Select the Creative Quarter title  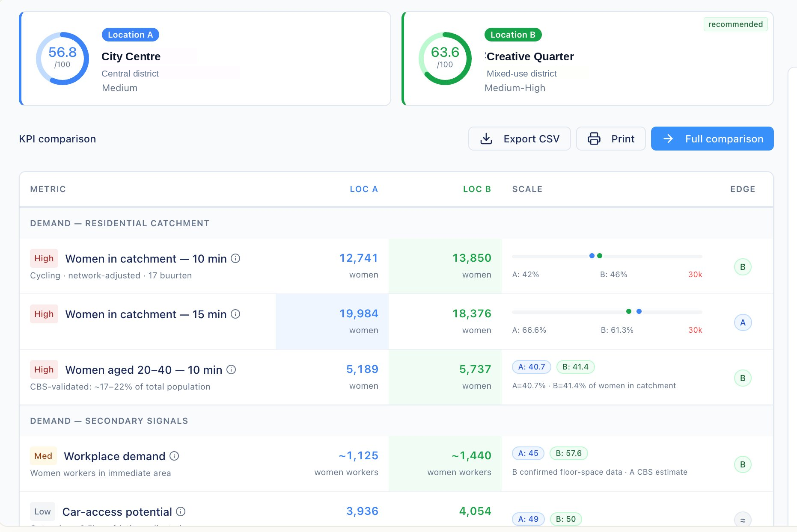(530, 56)
